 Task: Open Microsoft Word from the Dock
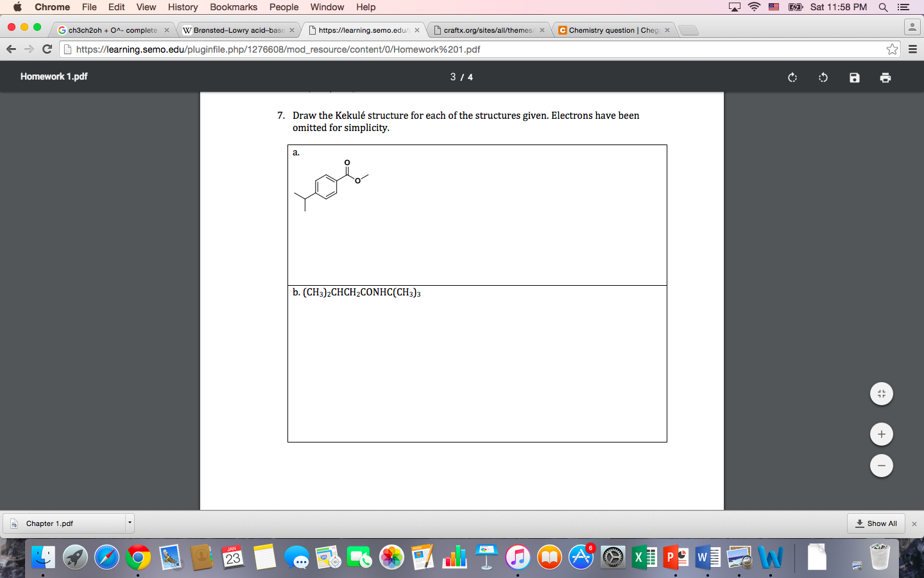pos(707,558)
